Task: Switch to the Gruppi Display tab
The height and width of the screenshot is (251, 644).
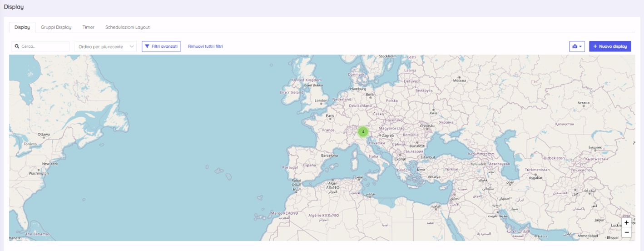Action: click(56, 27)
